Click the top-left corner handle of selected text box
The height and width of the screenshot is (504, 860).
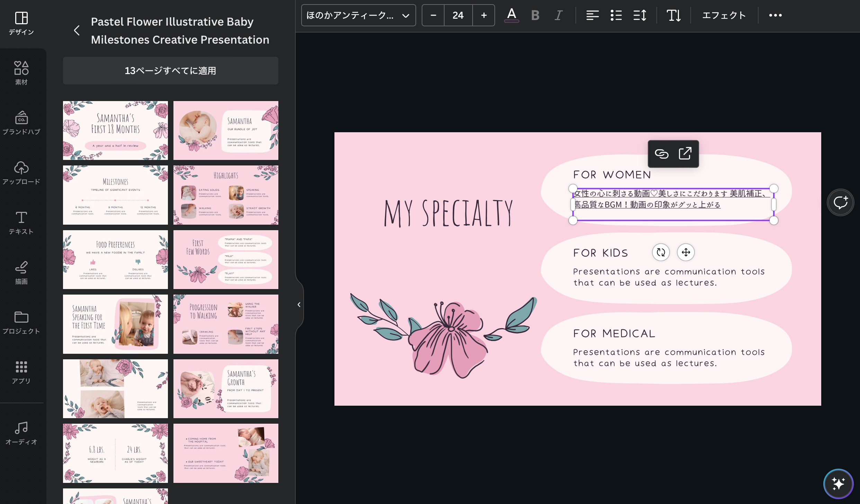coord(573,189)
